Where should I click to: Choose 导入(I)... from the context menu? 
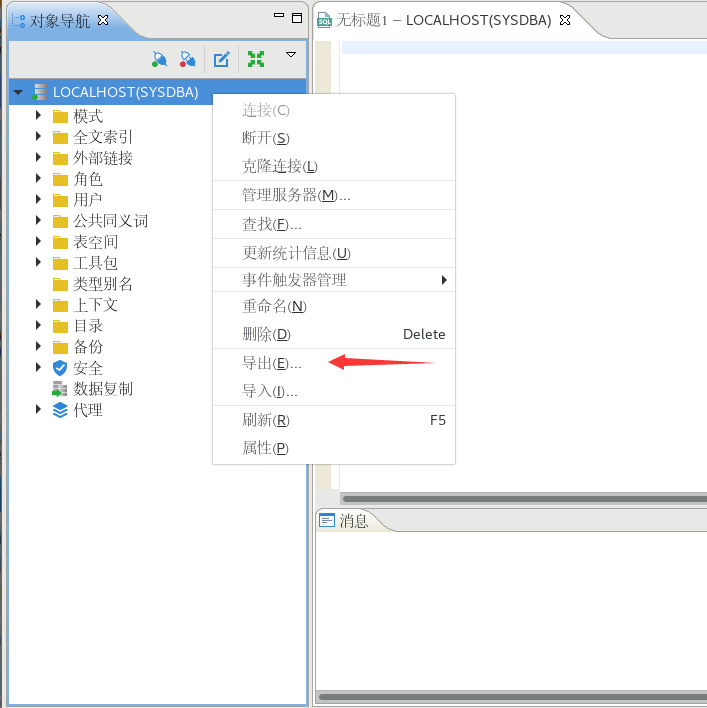click(x=334, y=391)
